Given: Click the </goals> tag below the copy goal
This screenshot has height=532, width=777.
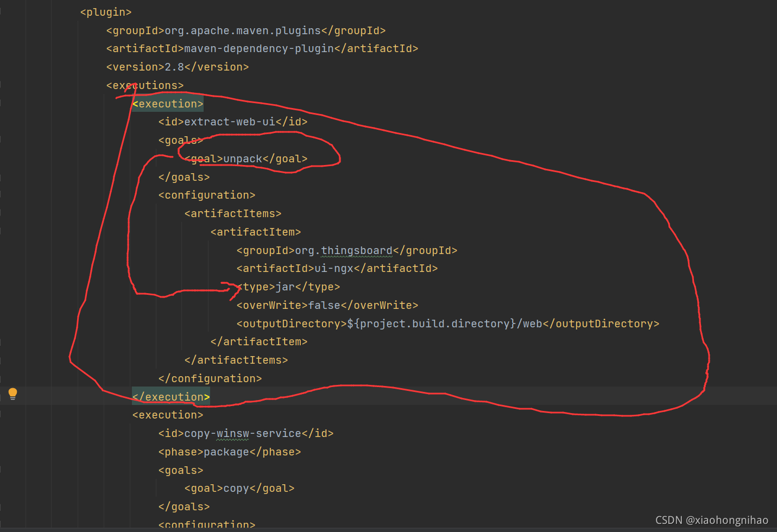Looking at the screenshot, I should pyautogui.click(x=184, y=506).
